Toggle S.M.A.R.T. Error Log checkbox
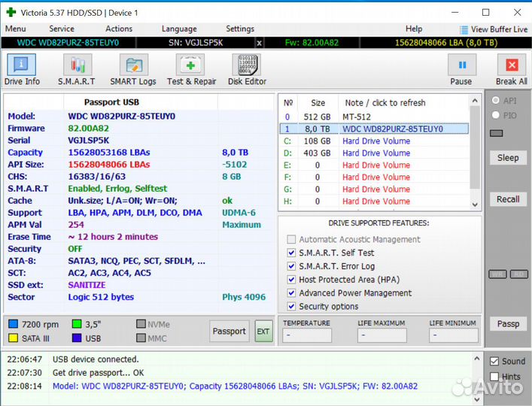The width and height of the screenshot is (532, 406). point(291,266)
